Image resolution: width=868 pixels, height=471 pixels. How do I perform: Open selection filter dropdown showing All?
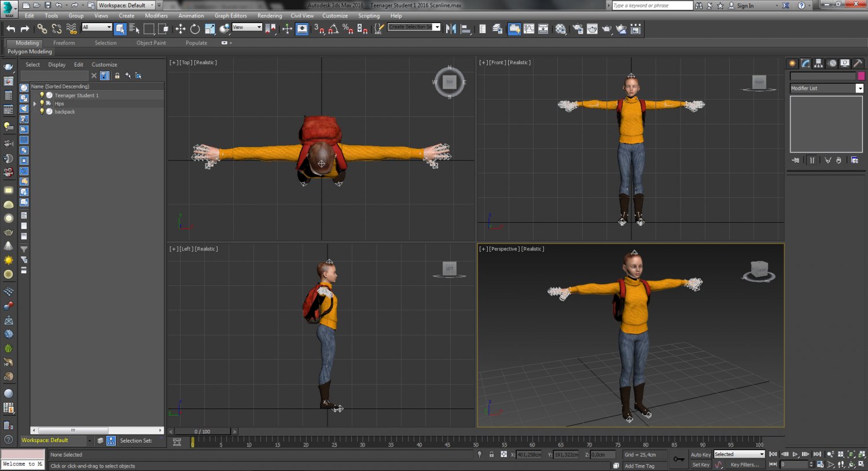97,27
